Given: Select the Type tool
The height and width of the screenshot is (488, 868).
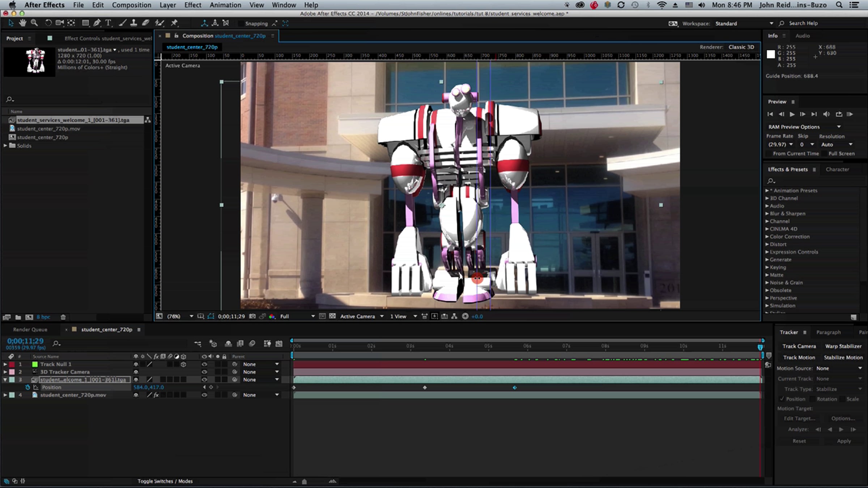Looking at the screenshot, I should [x=108, y=23].
